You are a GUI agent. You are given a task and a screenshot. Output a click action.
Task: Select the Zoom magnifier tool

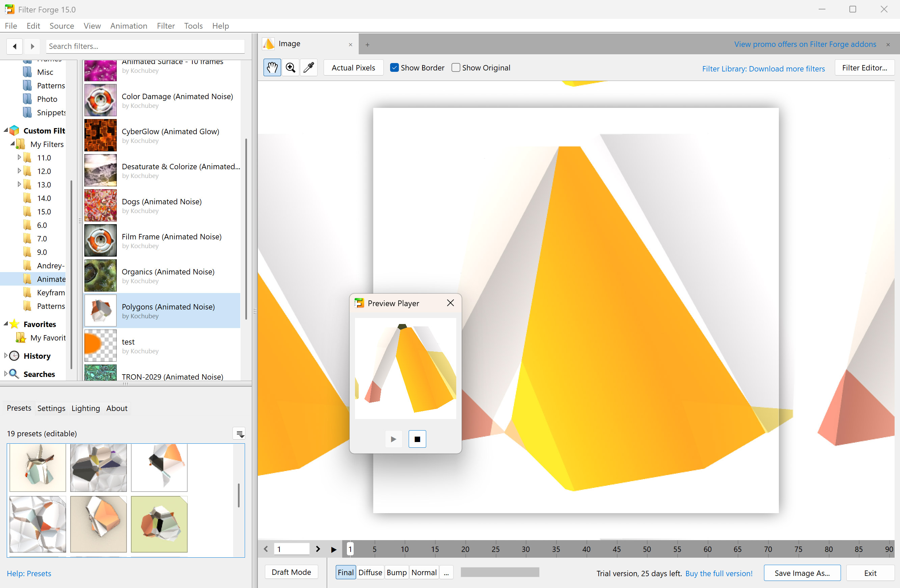coord(291,68)
